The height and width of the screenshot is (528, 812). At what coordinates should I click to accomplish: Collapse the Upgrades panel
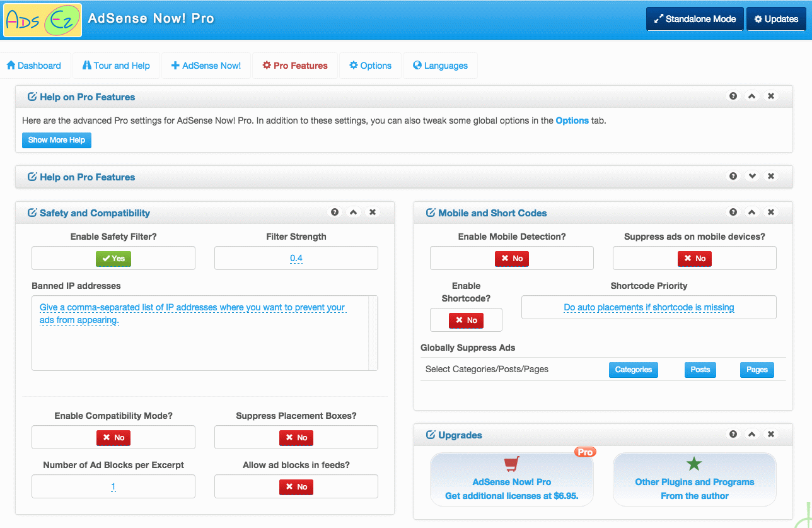[x=751, y=435]
